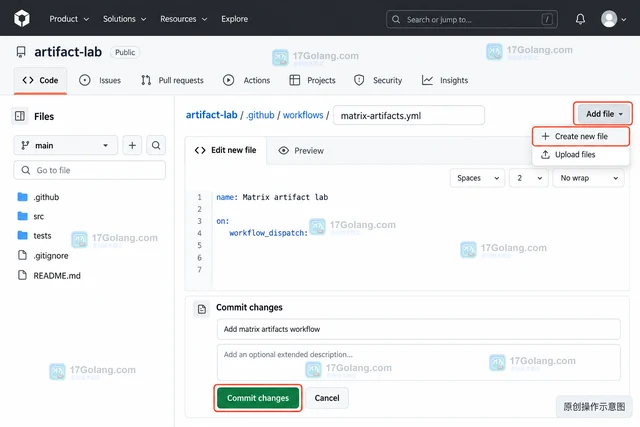Click the README.md file icon
Screen dimensions: 640x427
[x=22, y=275]
